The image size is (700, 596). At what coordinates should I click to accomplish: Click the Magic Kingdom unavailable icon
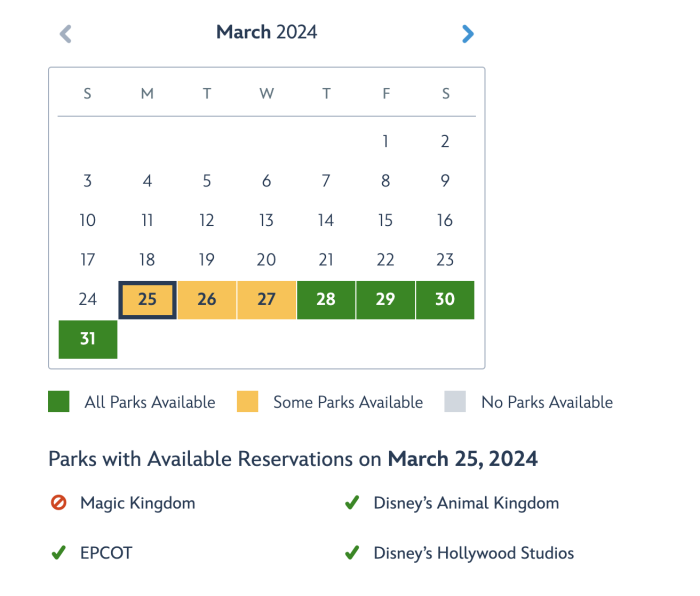(58, 504)
